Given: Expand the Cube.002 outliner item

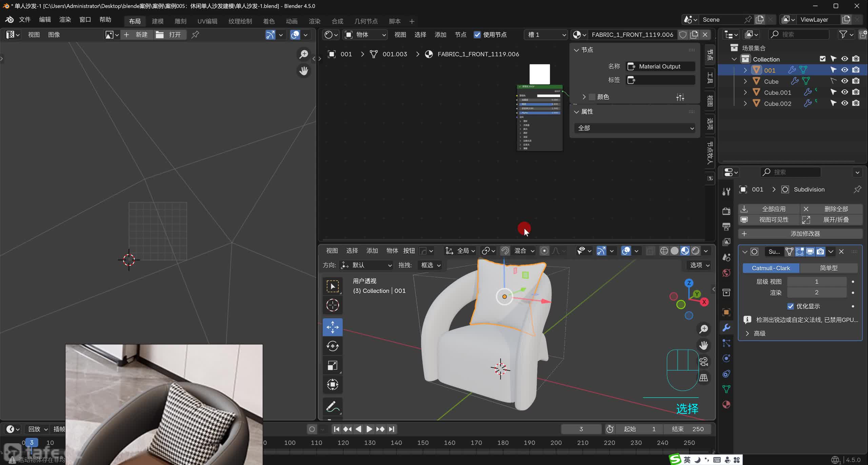Looking at the screenshot, I should [x=745, y=103].
